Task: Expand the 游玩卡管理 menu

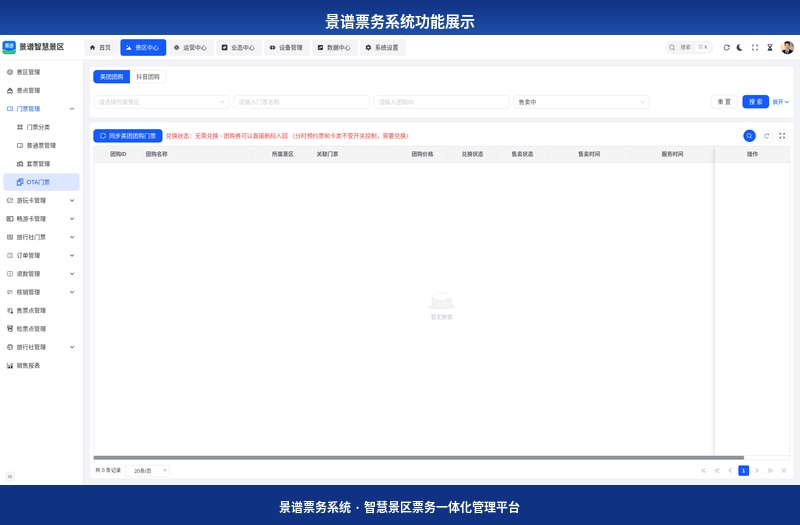Action: pyautogui.click(x=41, y=201)
